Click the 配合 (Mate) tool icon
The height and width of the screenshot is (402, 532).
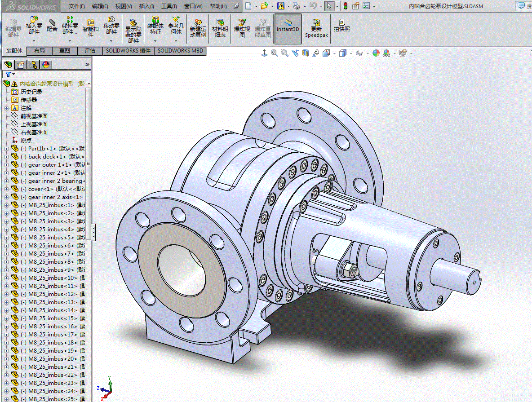[52, 25]
